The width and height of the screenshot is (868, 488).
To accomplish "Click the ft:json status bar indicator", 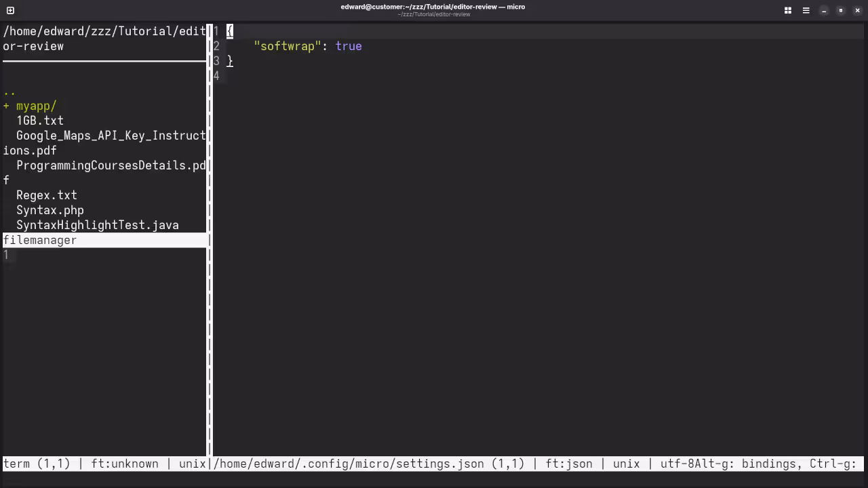I will coord(568,464).
